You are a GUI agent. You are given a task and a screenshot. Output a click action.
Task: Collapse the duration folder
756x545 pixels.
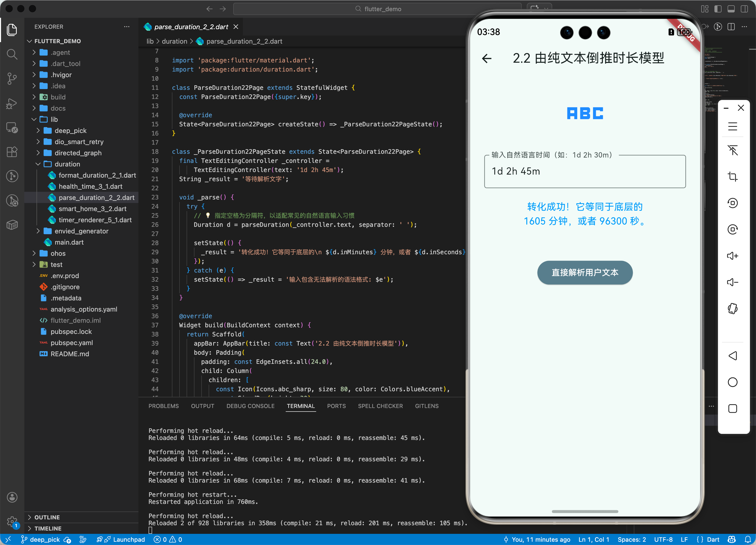coord(67,164)
